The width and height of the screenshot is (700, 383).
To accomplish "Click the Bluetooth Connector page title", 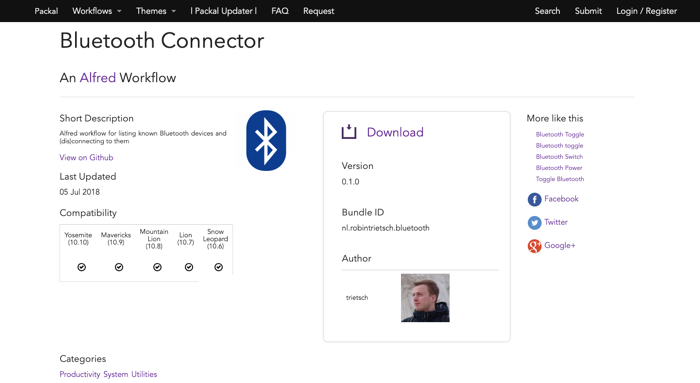I will click(x=162, y=41).
